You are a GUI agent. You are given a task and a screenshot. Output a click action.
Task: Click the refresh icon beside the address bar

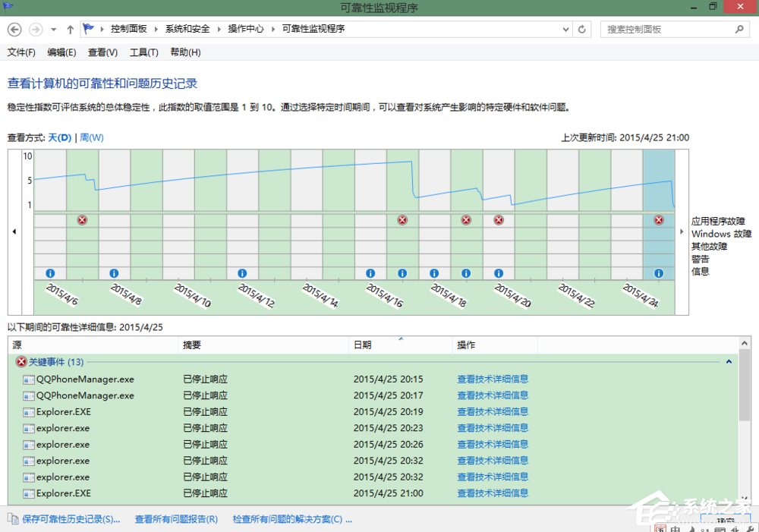[x=581, y=29]
